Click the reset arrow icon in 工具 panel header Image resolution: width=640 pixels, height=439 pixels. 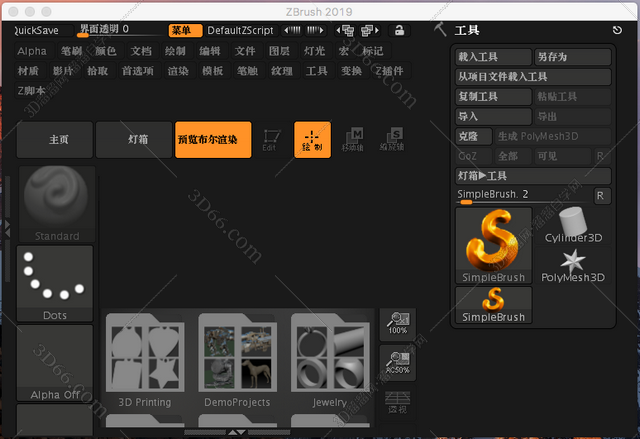[618, 30]
